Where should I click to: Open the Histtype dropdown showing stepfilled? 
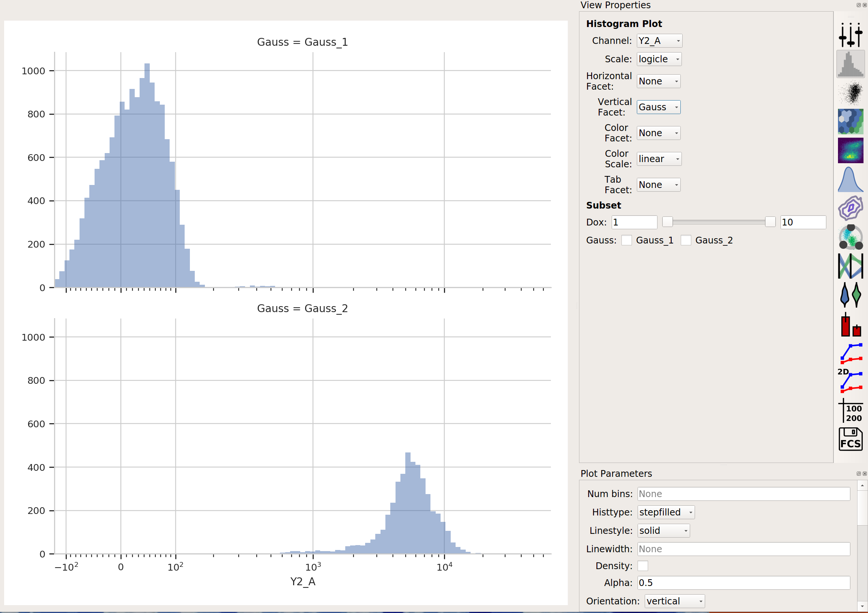tap(666, 512)
